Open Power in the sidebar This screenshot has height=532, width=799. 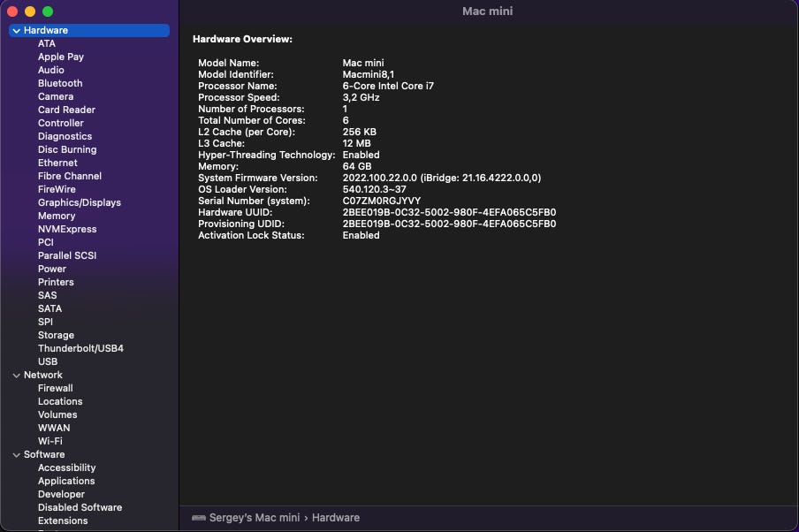coord(52,269)
